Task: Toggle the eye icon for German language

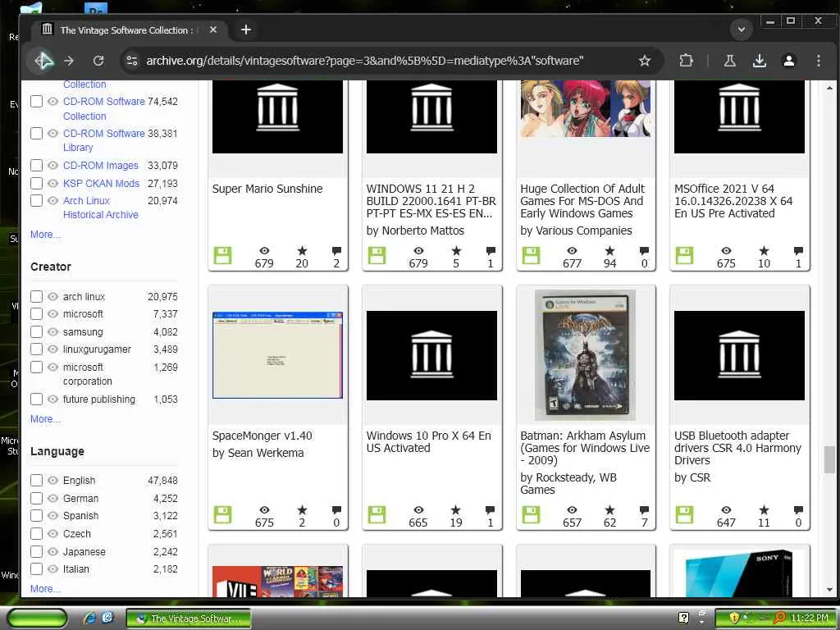Action: click(x=52, y=498)
